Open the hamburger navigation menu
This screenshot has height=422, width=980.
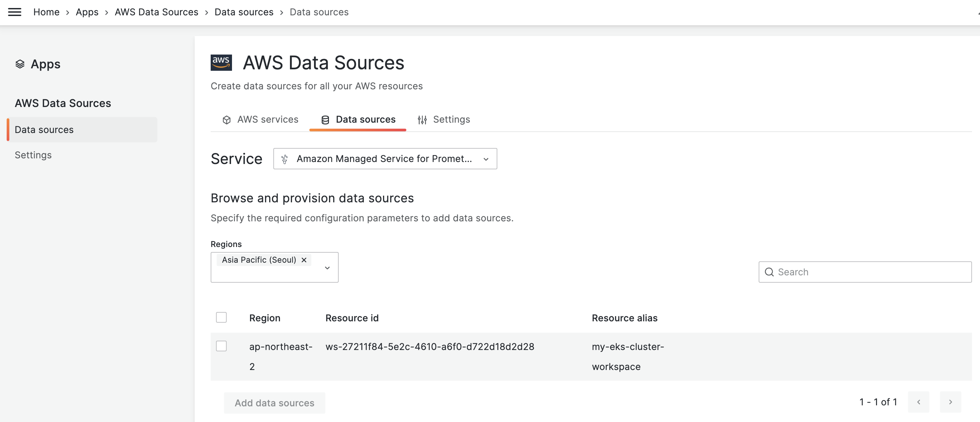tap(14, 12)
